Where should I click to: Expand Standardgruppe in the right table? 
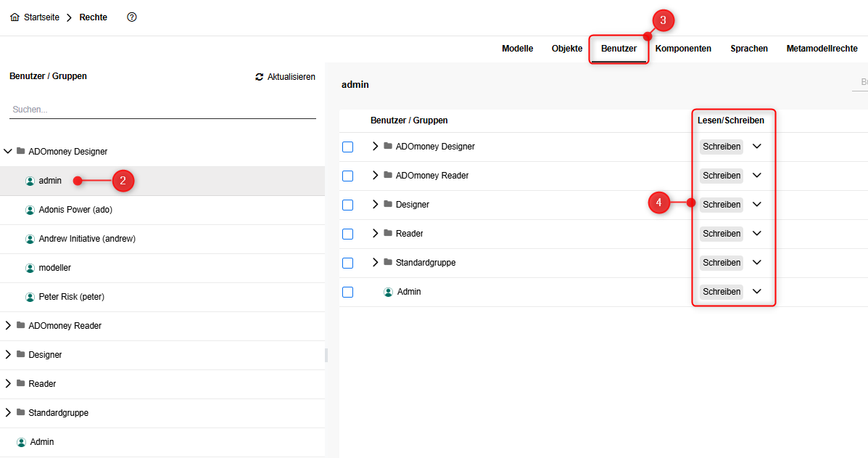coord(376,263)
